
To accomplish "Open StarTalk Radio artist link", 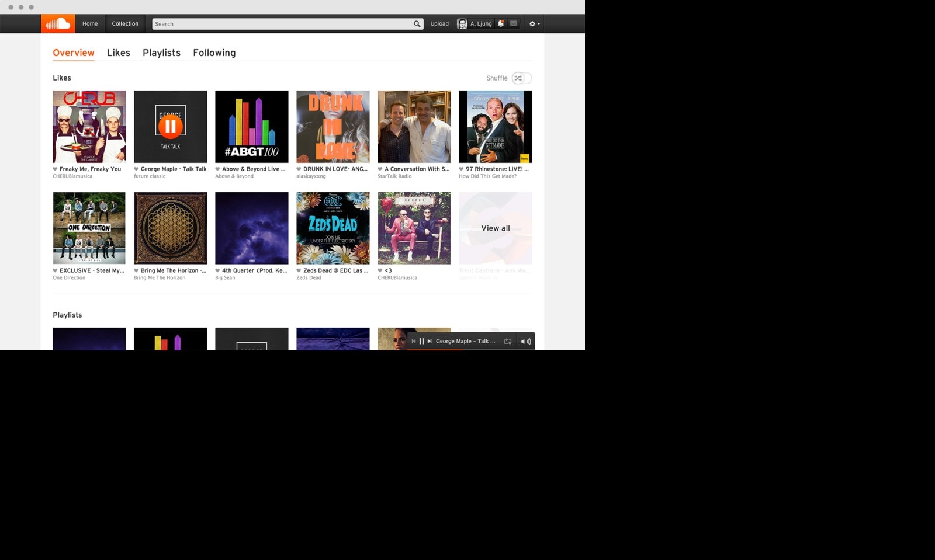I will pos(394,176).
